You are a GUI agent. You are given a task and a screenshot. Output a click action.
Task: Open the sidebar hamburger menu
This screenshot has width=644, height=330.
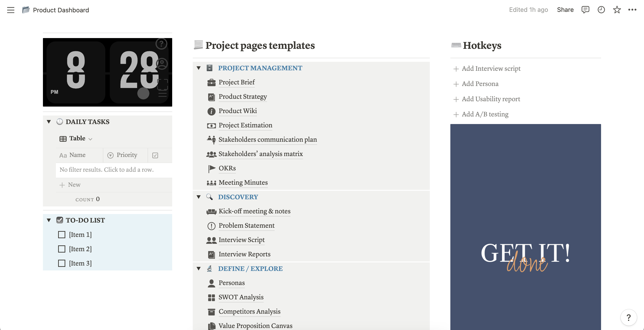click(11, 10)
